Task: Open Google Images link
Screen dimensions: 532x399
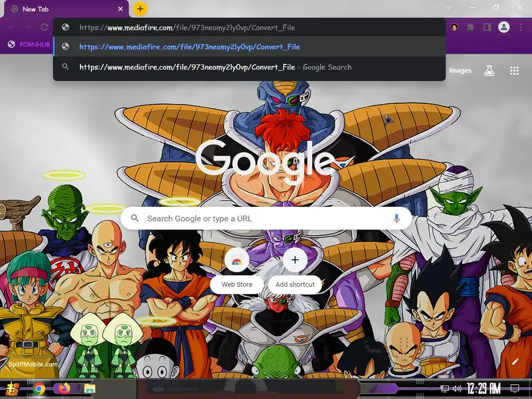Action: coord(460,70)
